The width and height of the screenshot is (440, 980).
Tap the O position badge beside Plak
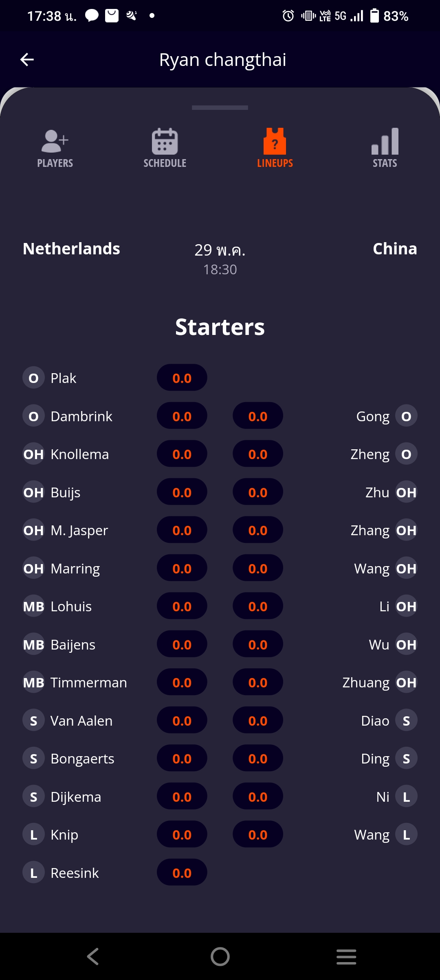click(x=33, y=378)
